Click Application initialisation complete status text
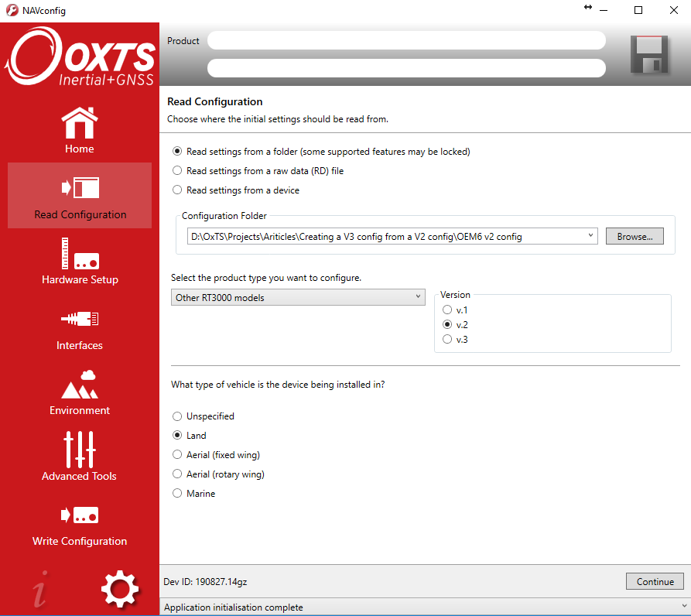The image size is (691, 616). point(234,607)
